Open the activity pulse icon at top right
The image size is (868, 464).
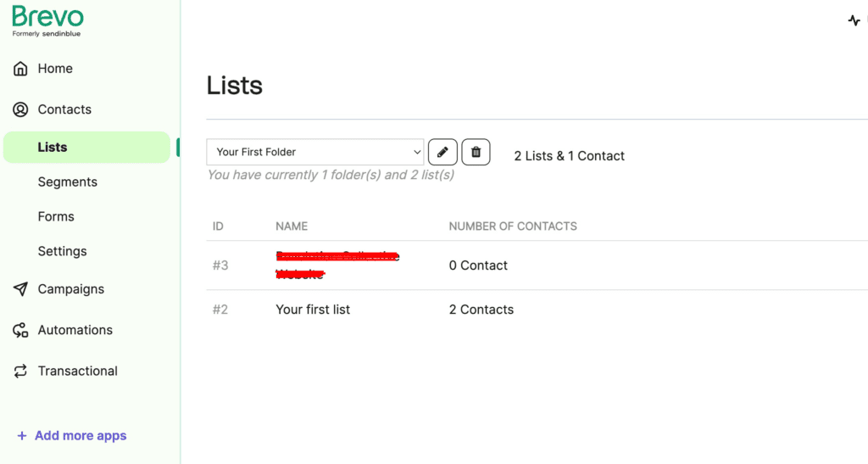[854, 21]
